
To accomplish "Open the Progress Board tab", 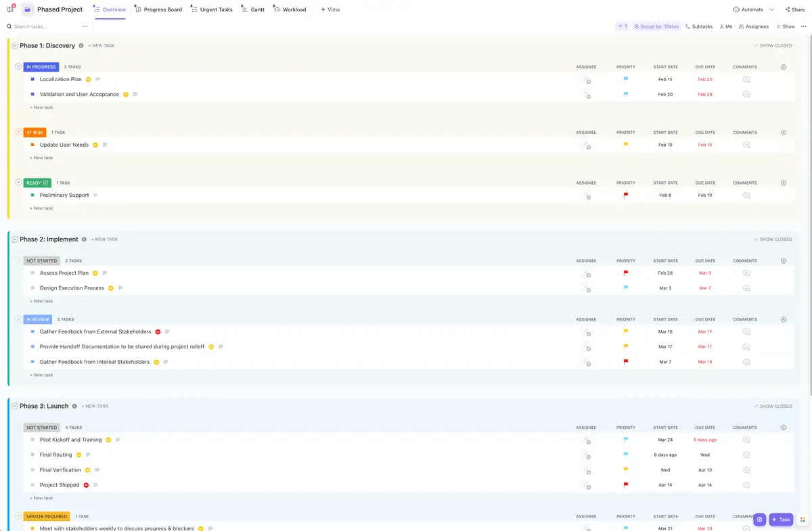I will point(158,9).
